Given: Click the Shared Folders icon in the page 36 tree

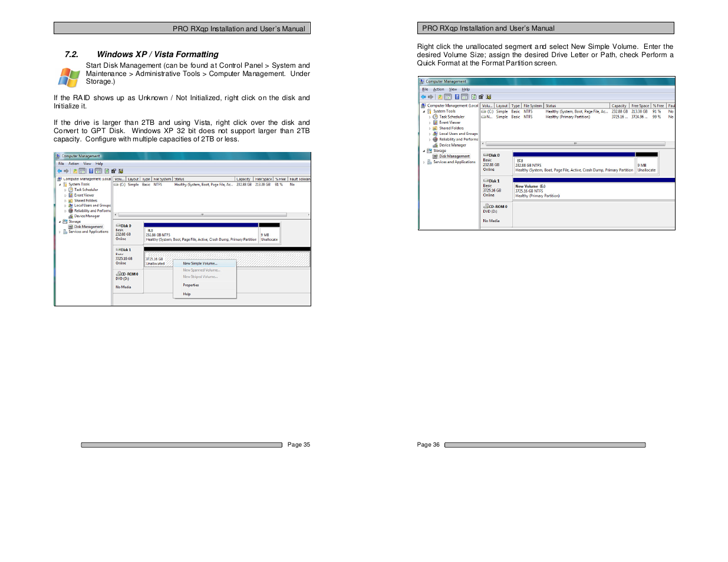Looking at the screenshot, I should pyautogui.click(x=435, y=128).
